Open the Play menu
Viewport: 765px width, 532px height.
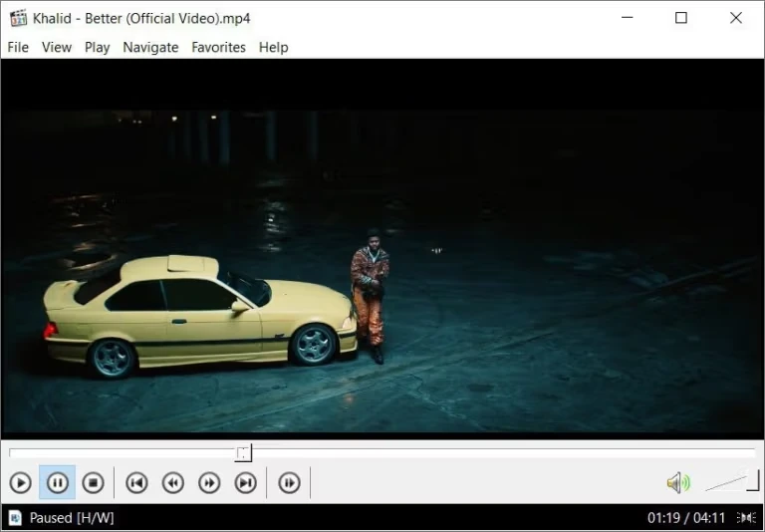pos(98,47)
